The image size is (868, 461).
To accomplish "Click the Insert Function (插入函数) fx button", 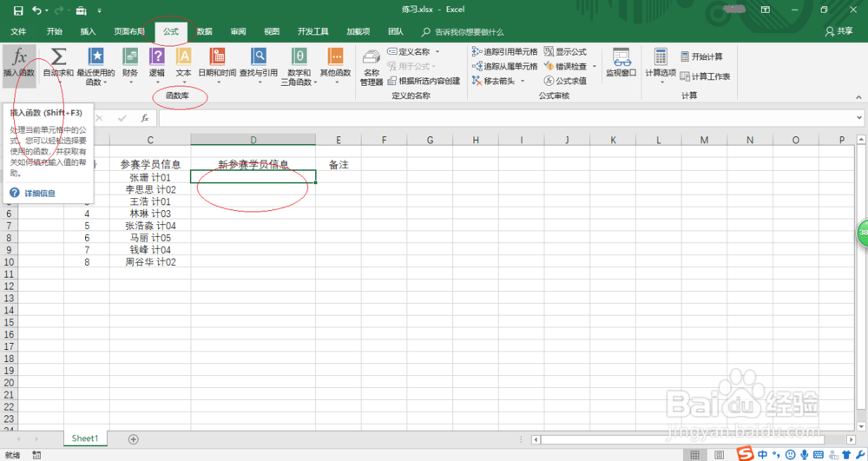I will coord(19,65).
